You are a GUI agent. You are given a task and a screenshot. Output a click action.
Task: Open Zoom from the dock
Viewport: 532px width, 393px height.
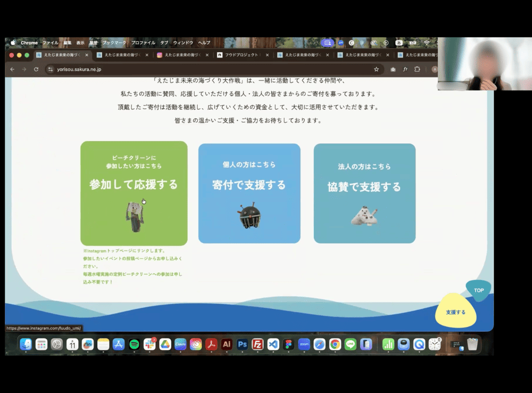pyautogui.click(x=304, y=345)
